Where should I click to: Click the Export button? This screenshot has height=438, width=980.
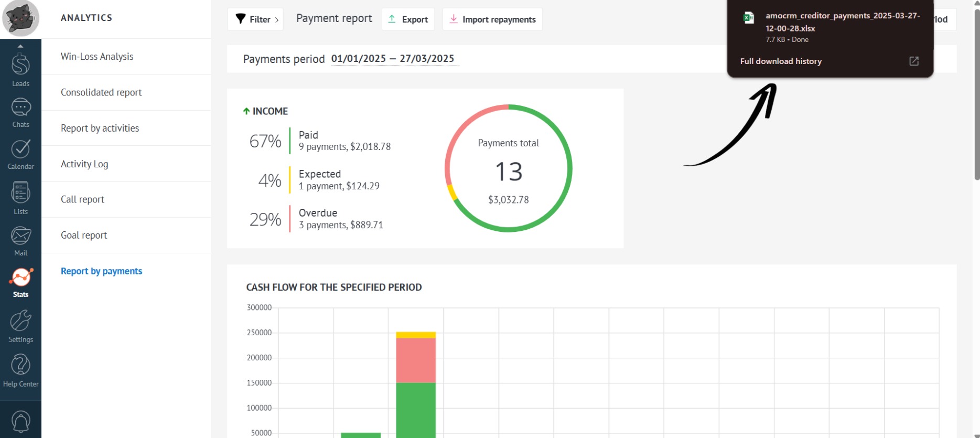click(408, 19)
